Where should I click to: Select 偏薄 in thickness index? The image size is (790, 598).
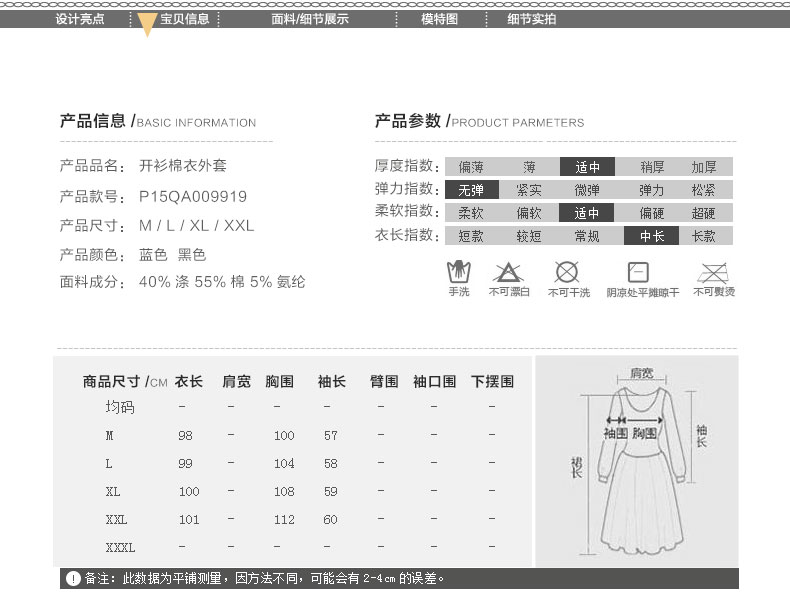tap(471, 167)
